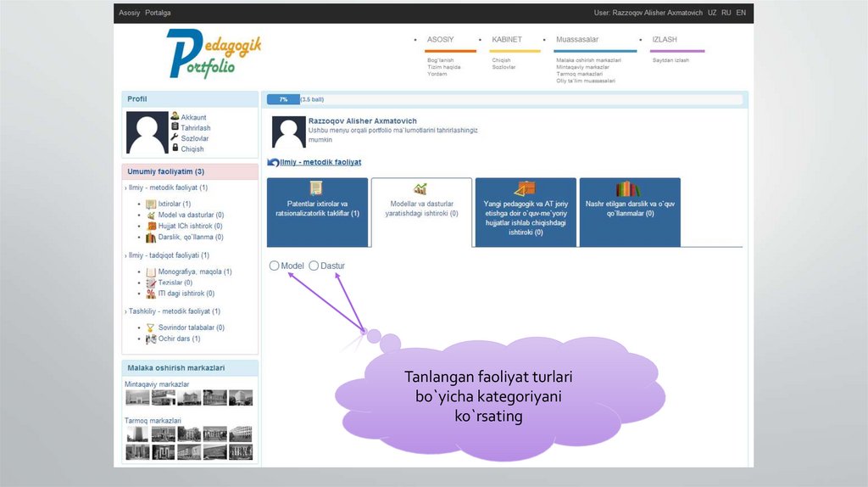Switch to Patentlar ixtirolar va ratsionalizatorlik takliflar tab
Screen dimensions: 868x487
pos(317,212)
